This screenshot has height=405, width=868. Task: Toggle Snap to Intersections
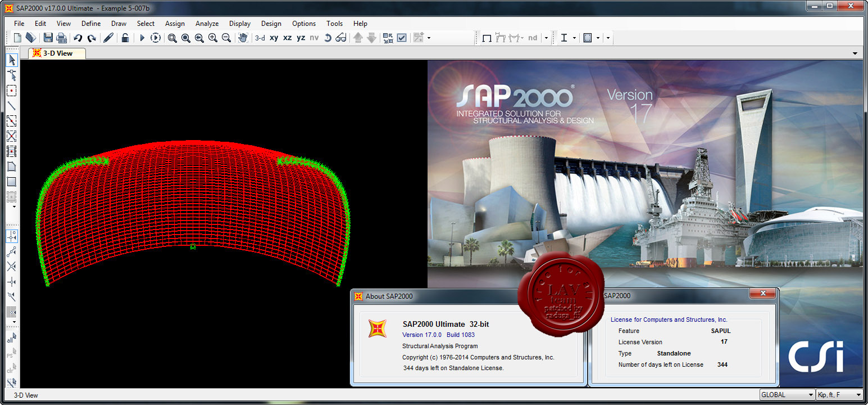[x=11, y=266]
